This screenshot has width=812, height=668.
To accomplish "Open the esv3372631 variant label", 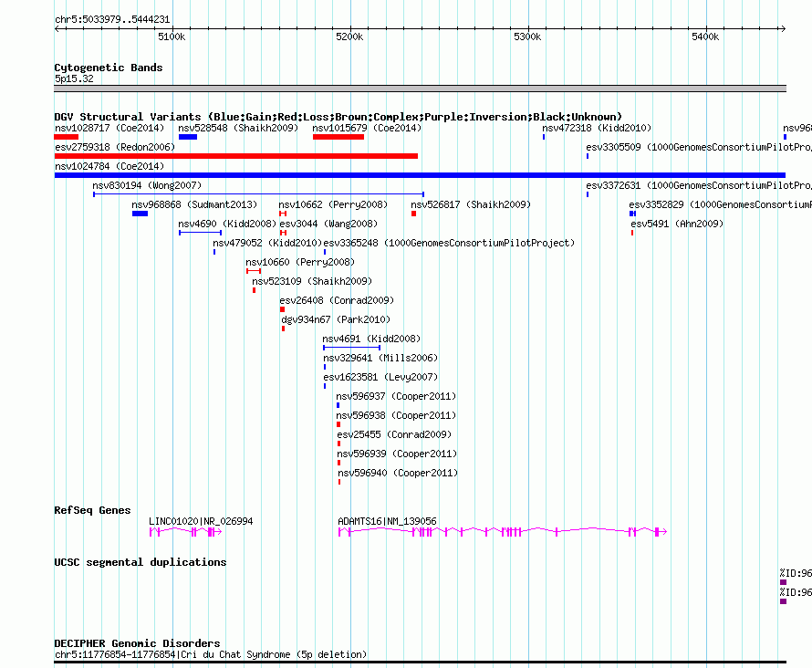I will (699, 185).
